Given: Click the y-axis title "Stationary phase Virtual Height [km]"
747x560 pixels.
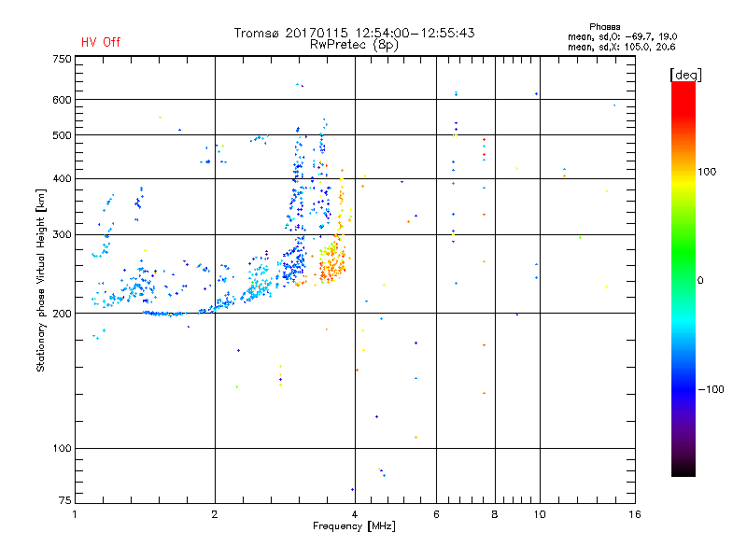Looking at the screenshot, I should [41, 280].
